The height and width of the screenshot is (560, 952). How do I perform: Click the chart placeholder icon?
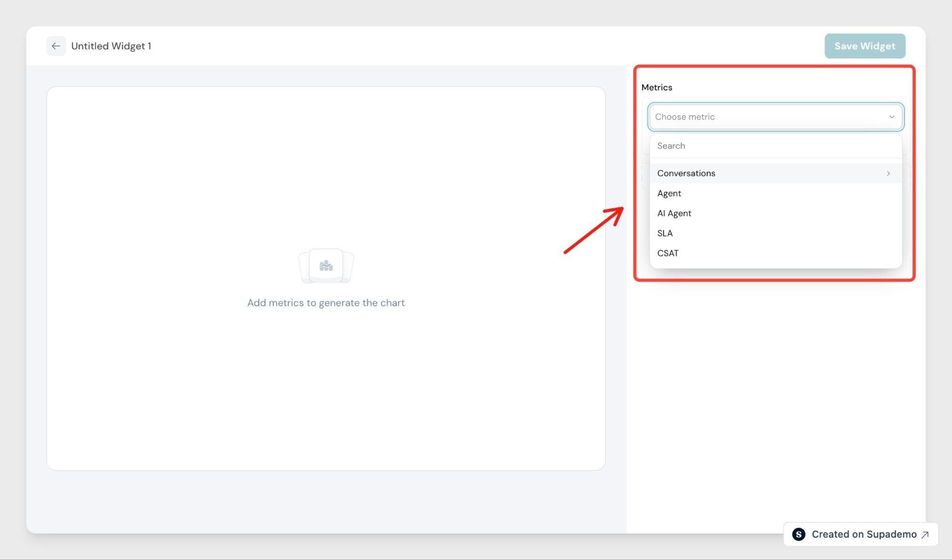pos(326,266)
